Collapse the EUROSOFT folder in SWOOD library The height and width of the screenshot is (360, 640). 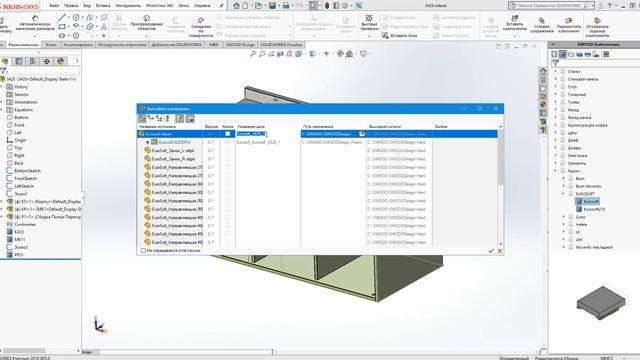[564, 194]
